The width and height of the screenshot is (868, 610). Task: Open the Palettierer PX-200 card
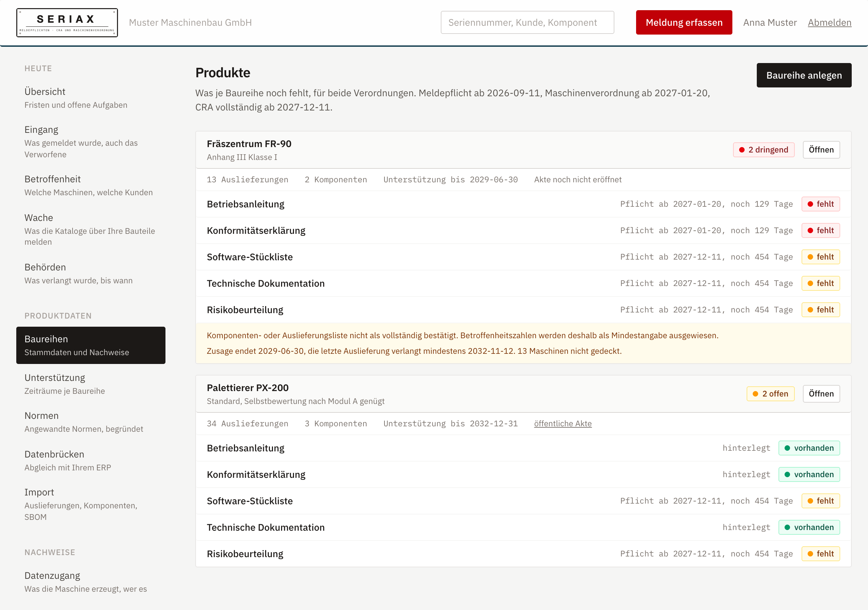point(821,393)
